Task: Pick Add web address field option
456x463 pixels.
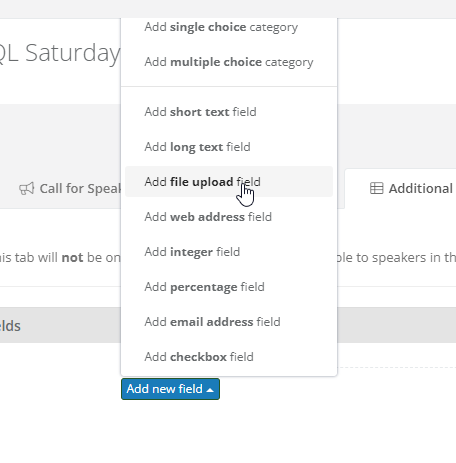Action: pos(229,217)
